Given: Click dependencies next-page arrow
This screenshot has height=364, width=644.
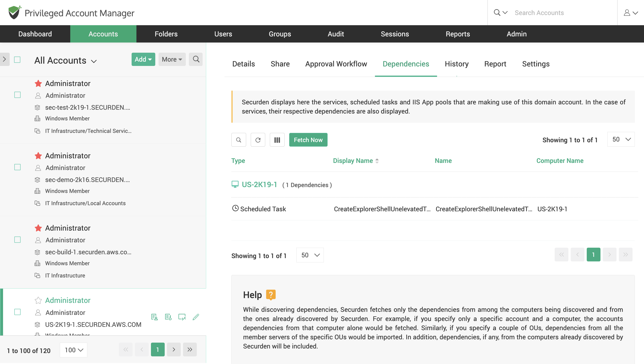Looking at the screenshot, I should click(610, 255).
